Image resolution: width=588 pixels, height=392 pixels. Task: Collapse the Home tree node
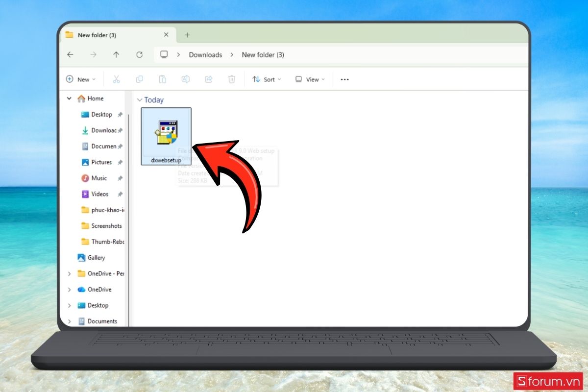click(x=69, y=98)
